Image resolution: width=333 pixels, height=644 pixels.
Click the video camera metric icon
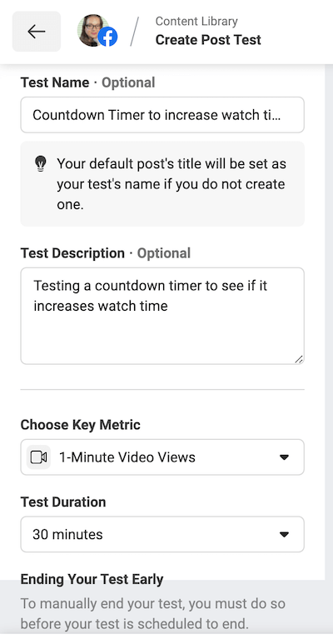(x=38, y=457)
